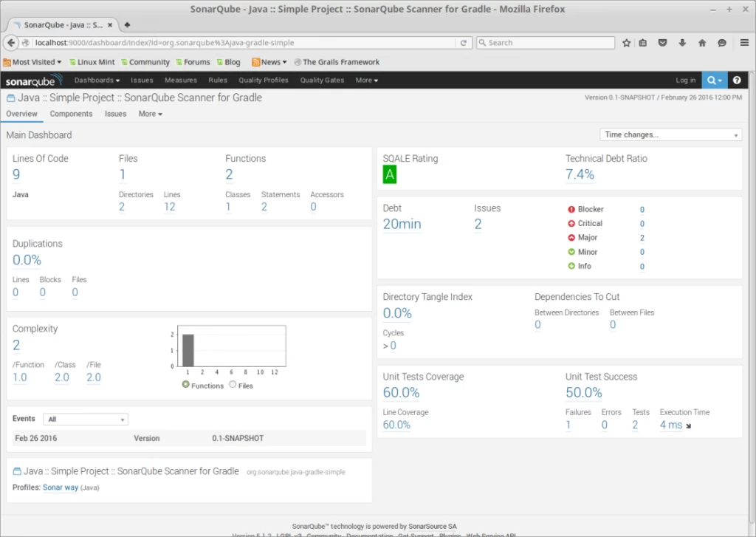756x537 pixels.
Task: Bookmark this page with the star icon
Action: tap(626, 43)
